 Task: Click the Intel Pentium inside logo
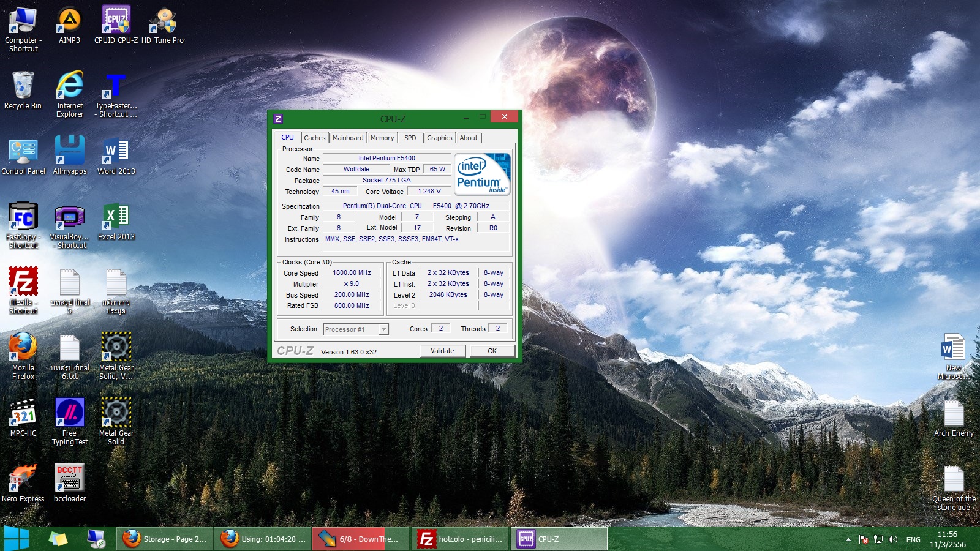pyautogui.click(x=482, y=174)
